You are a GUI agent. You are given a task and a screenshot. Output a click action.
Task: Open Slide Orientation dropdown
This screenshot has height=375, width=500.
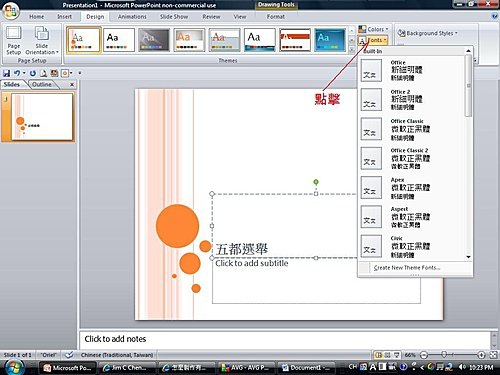pyautogui.click(x=42, y=41)
